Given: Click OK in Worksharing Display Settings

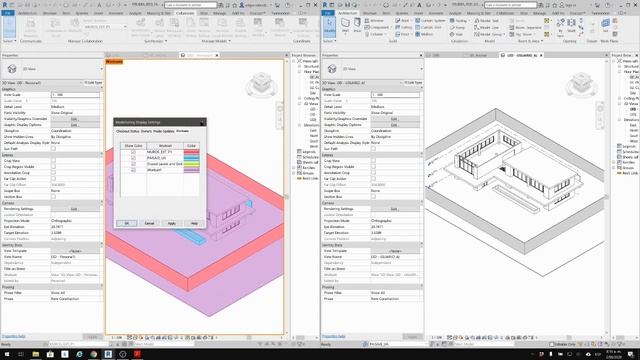Looking at the screenshot, I should tap(127, 223).
